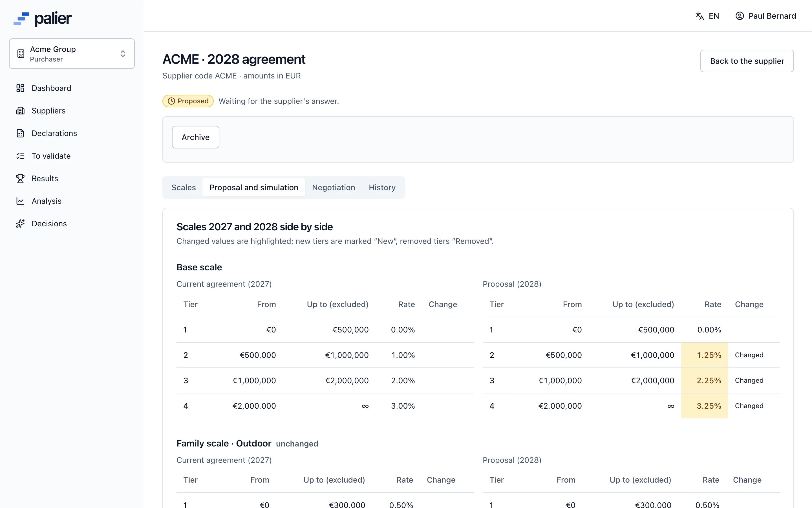Click Back to the supplier button
Image resolution: width=812 pixels, height=508 pixels.
click(x=747, y=61)
